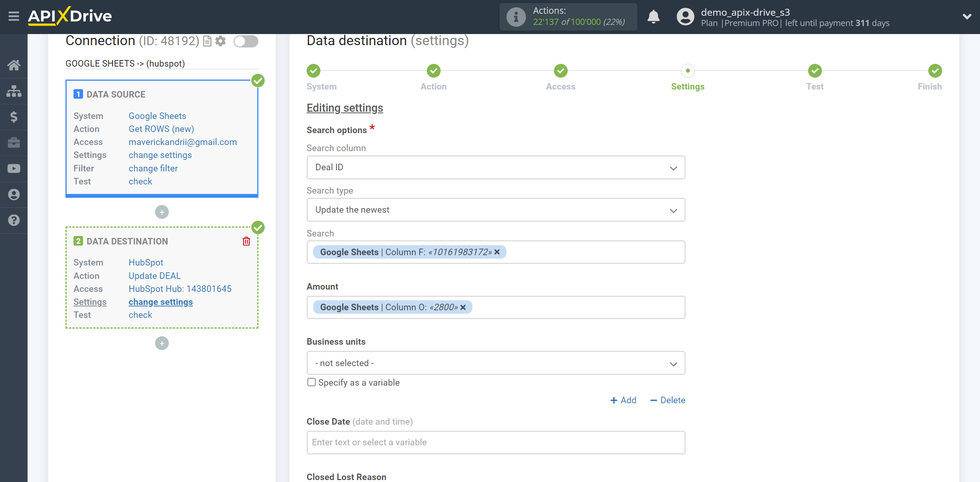Add step after data destination

coord(162,343)
